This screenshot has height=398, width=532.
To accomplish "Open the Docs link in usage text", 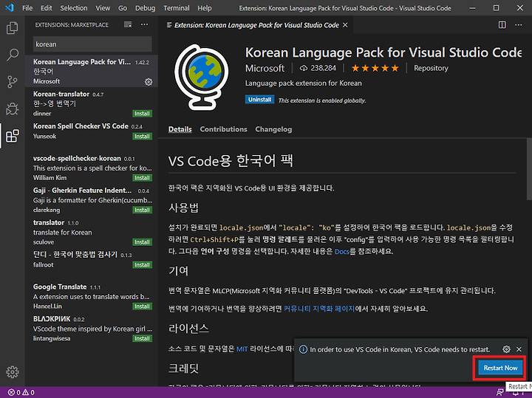I will [341, 252].
